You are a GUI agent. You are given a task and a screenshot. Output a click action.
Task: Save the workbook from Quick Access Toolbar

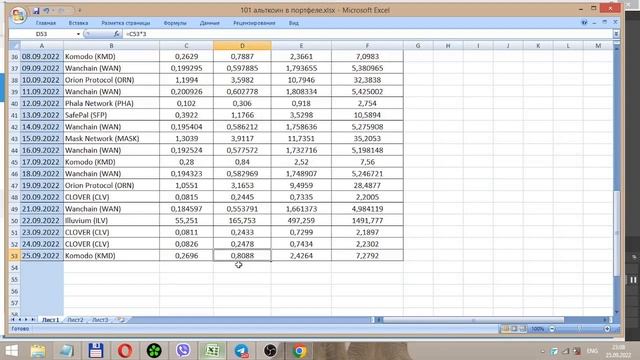click(x=36, y=11)
